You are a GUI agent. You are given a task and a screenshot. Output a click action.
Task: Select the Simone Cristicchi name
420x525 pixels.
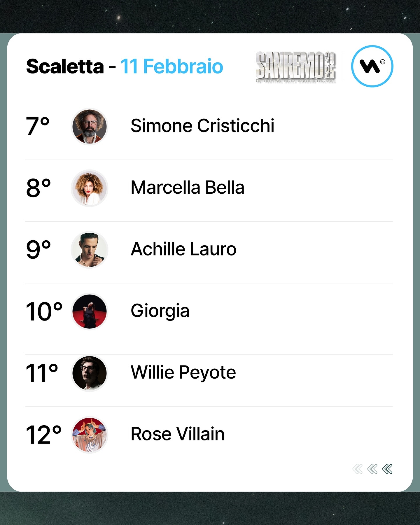point(202,126)
